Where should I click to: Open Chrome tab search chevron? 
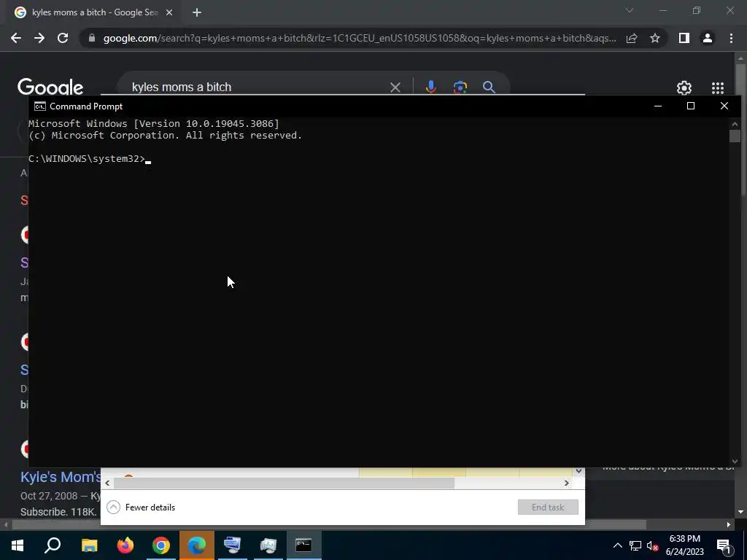tap(630, 10)
